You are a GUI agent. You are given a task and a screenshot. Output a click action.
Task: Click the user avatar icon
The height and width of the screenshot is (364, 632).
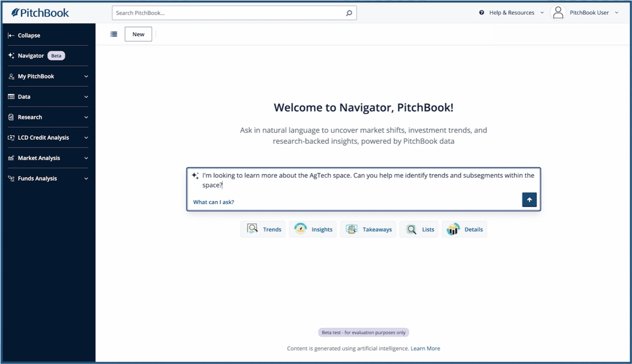click(558, 13)
